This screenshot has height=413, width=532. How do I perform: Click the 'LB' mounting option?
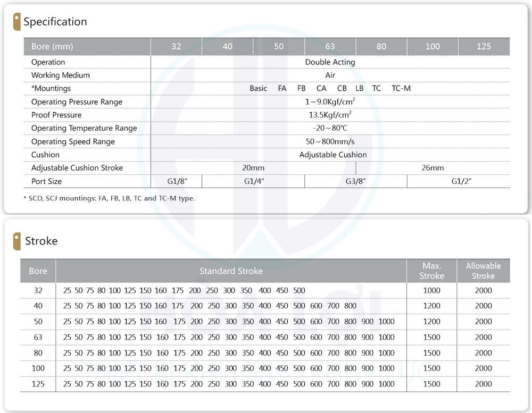pos(360,88)
